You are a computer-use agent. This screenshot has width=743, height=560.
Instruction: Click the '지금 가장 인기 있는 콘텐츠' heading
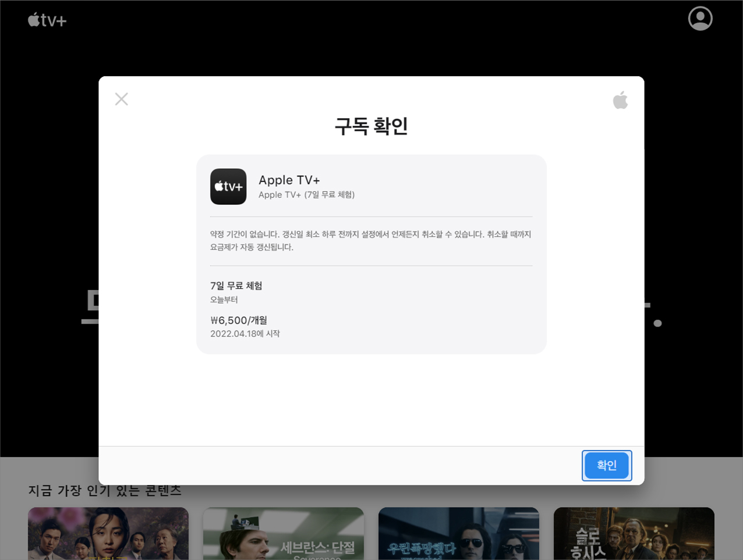(105, 491)
